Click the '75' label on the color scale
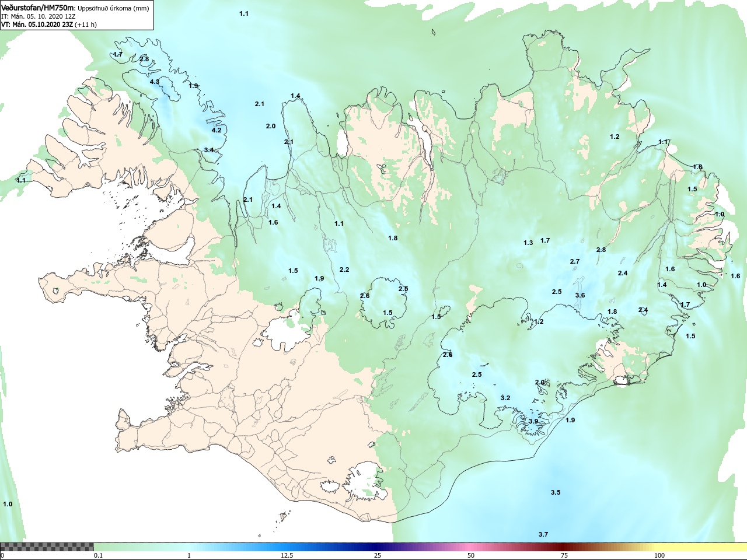Screen dimensions: 747x560 tap(564, 555)
